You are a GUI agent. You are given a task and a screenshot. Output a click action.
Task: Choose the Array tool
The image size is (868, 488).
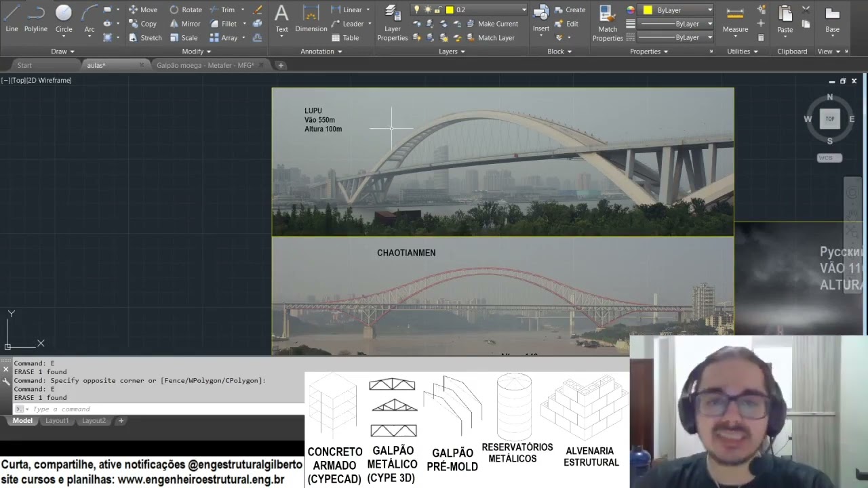pos(224,38)
